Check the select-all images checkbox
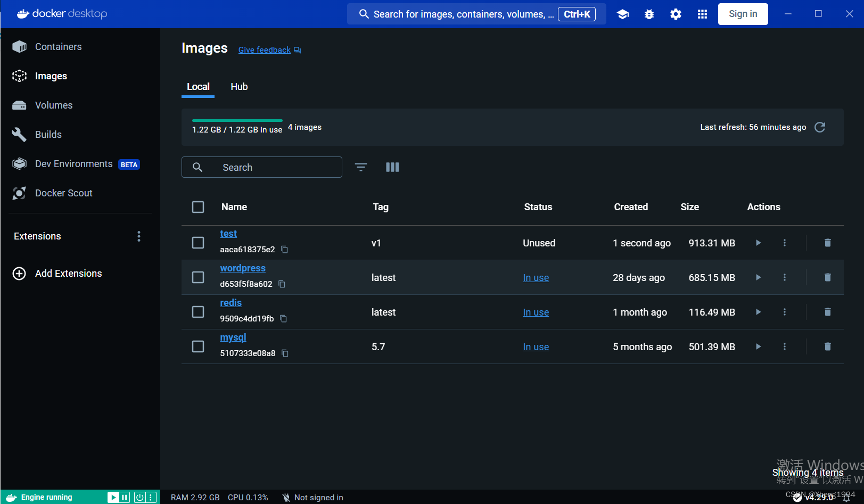The height and width of the screenshot is (504, 864). [198, 207]
